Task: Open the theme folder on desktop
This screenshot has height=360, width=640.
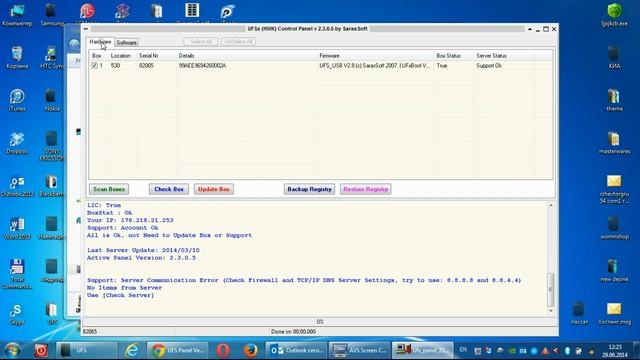Action: pyautogui.click(x=614, y=100)
